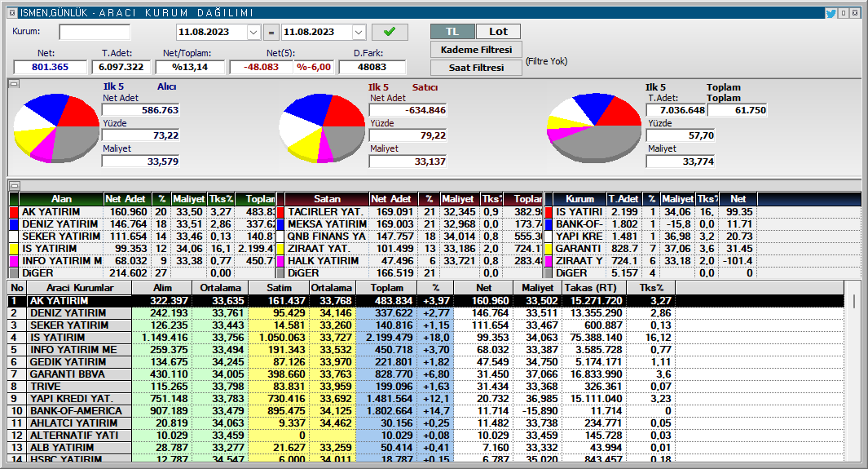Click the Ilk 5 Satıcı pie chart

[x=322, y=128]
